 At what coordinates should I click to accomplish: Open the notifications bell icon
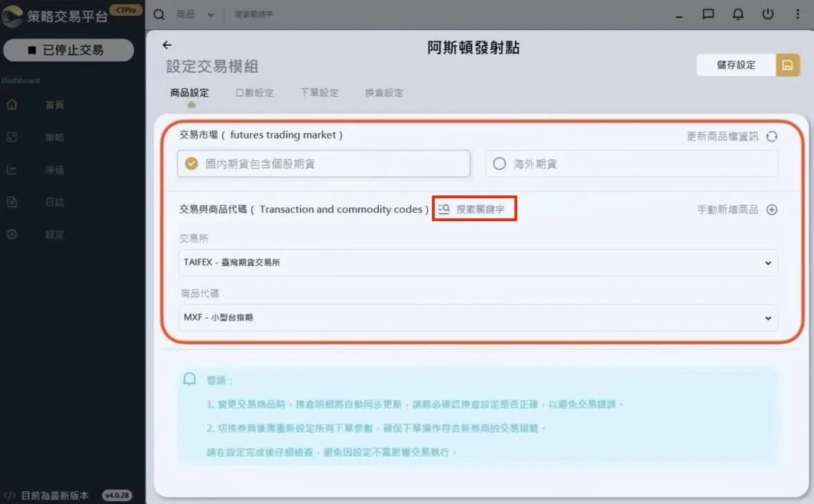coord(737,14)
